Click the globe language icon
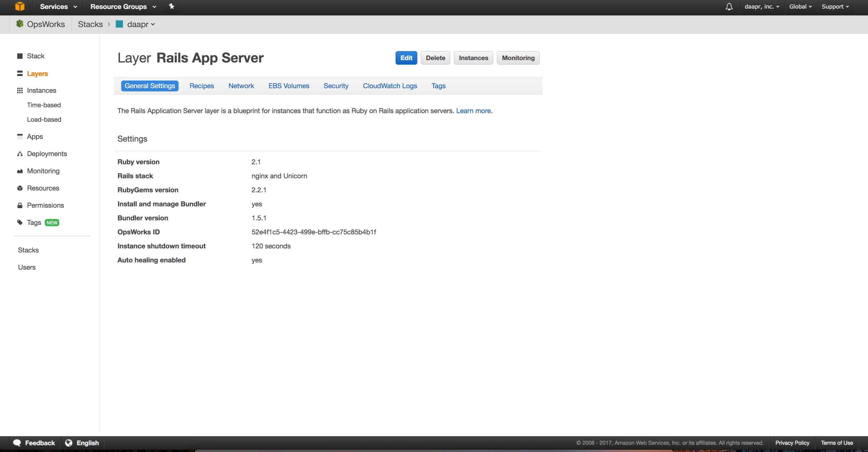Screen dimensions: 868x452 (69, 443)
